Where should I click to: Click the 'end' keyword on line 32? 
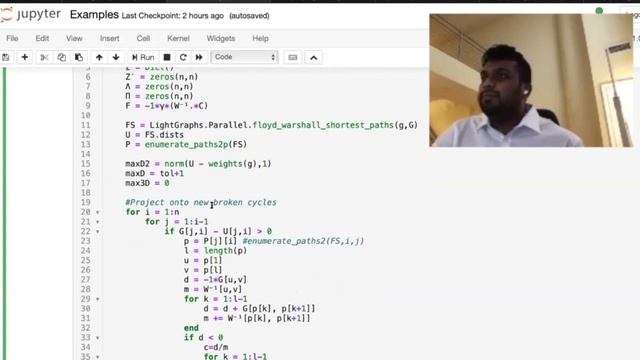(191, 328)
